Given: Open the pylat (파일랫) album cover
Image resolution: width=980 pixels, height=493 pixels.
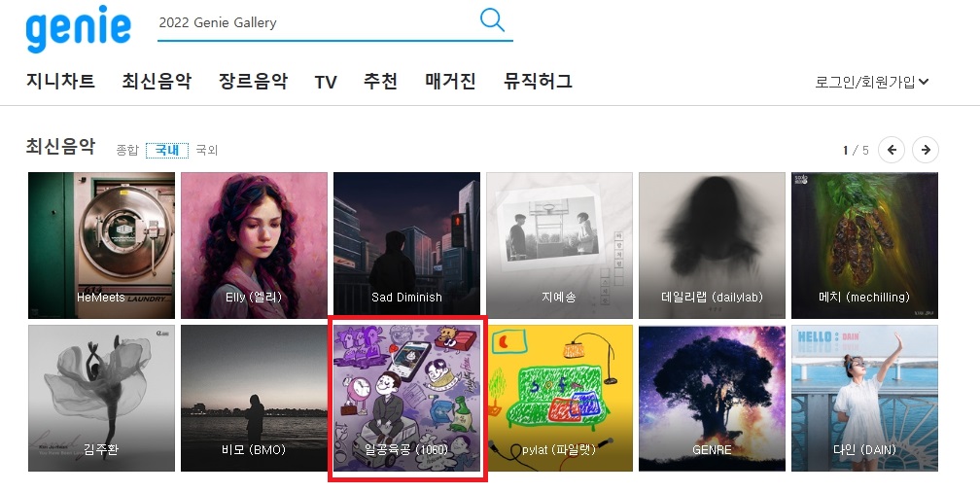Looking at the screenshot, I should tap(559, 398).
